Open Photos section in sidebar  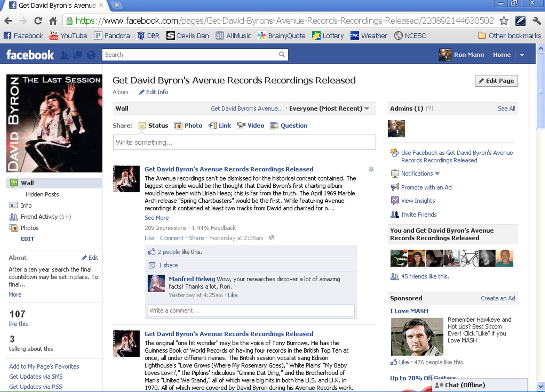click(x=24, y=228)
